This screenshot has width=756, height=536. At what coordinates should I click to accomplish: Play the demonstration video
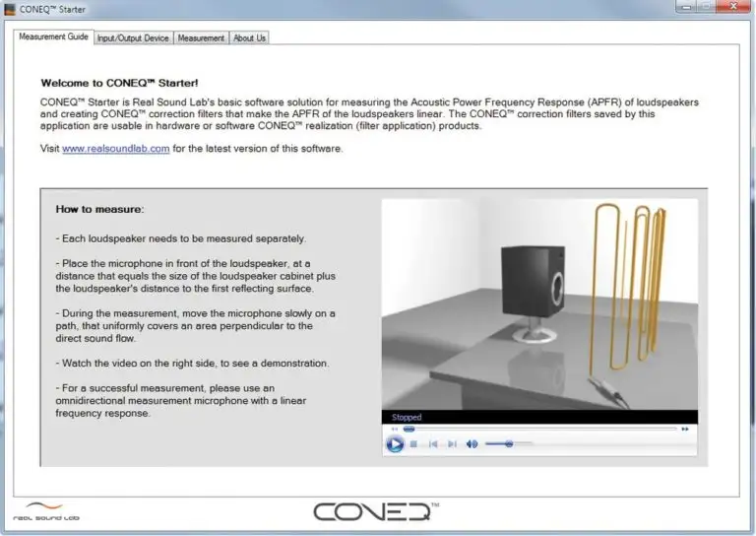395,443
